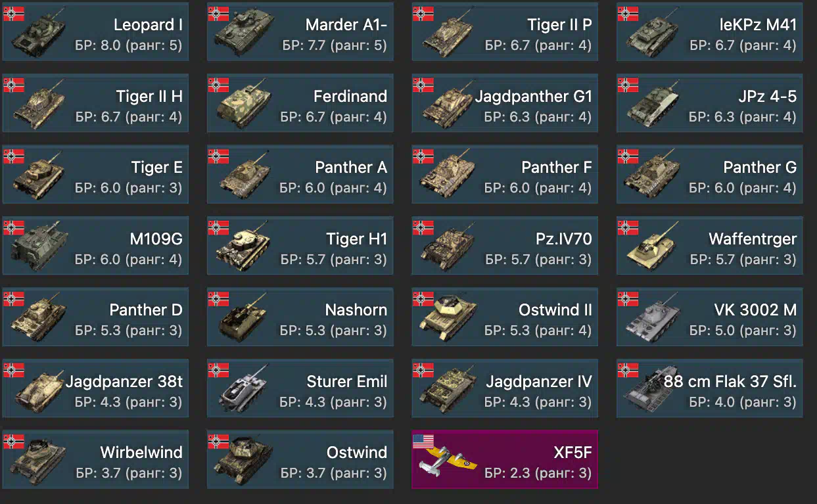Viewport: 817px width, 504px height.
Task: Open the Wirbelwind vehicle card
Action: (x=95, y=459)
